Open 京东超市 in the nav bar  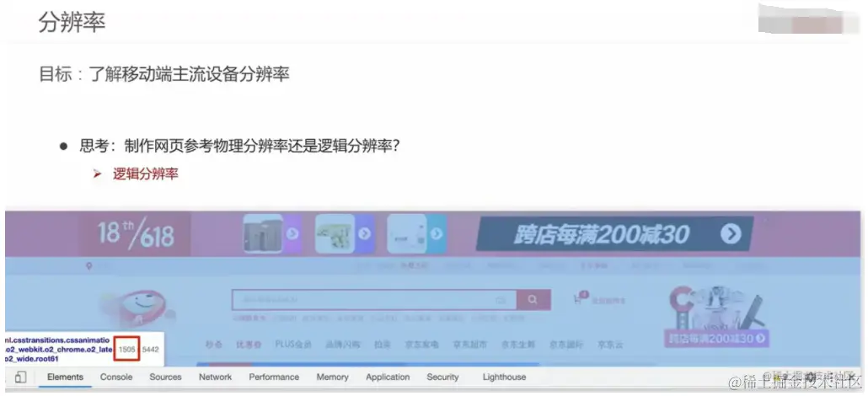[470, 345]
